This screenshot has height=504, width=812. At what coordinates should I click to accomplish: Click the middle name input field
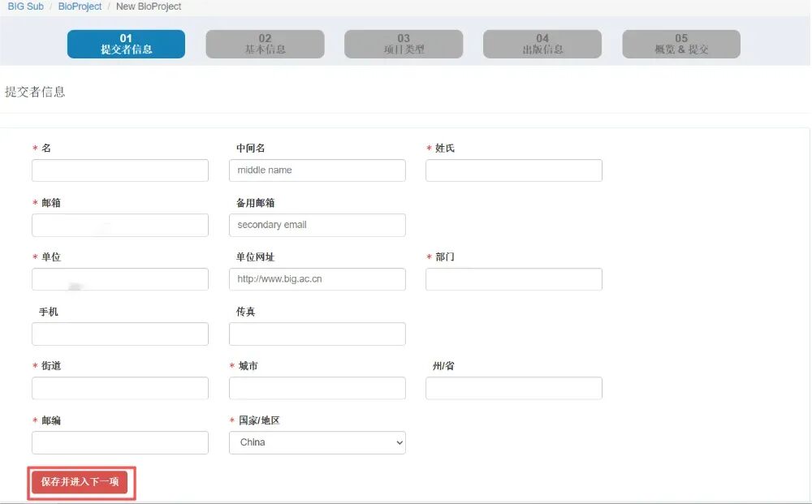[x=317, y=170]
